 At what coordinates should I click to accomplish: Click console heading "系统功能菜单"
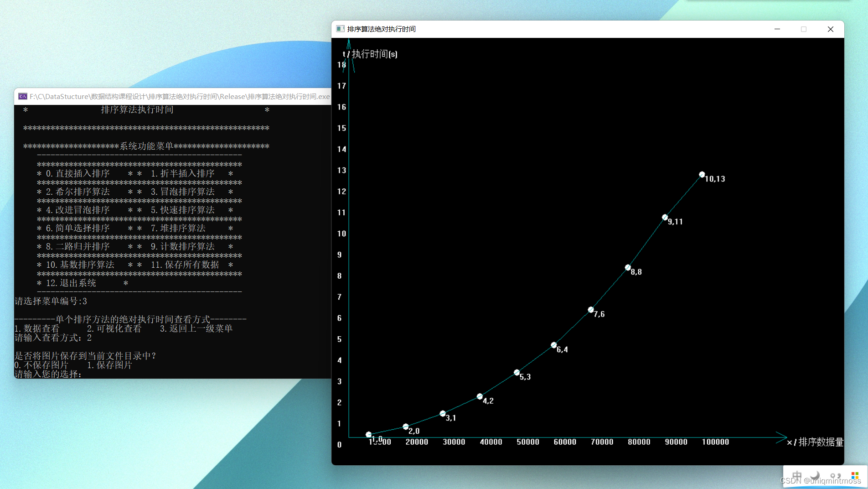[x=146, y=146]
